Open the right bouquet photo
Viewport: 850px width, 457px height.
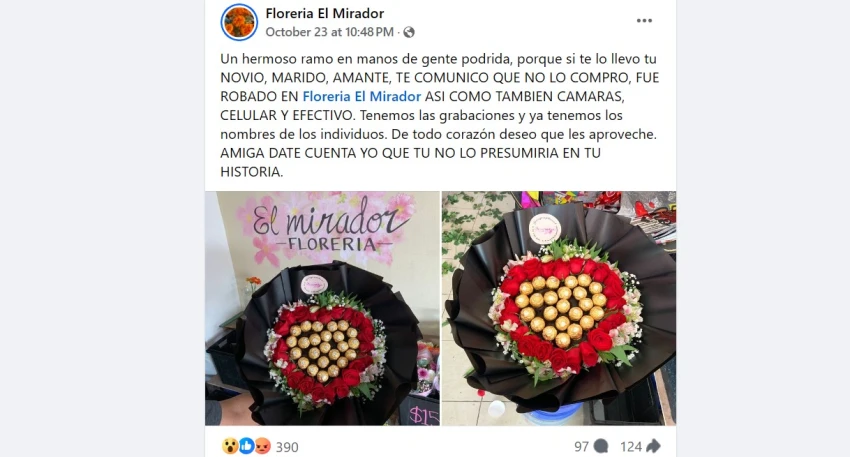[x=559, y=308]
